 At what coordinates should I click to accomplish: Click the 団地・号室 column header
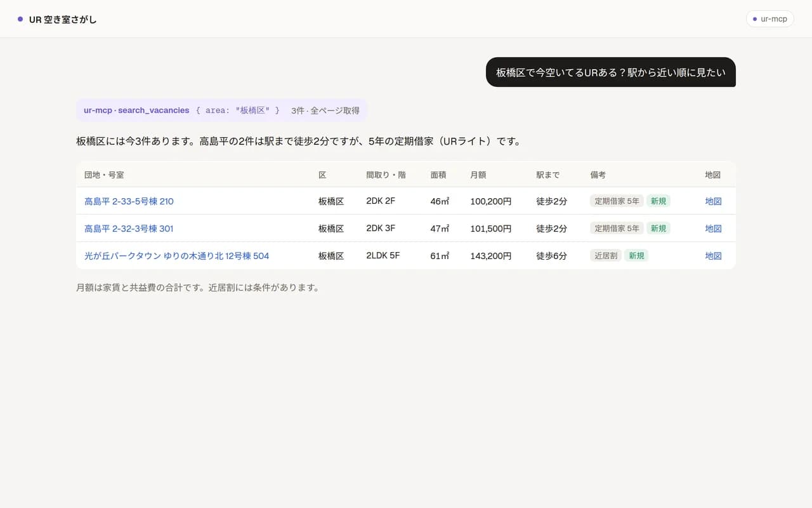104,175
